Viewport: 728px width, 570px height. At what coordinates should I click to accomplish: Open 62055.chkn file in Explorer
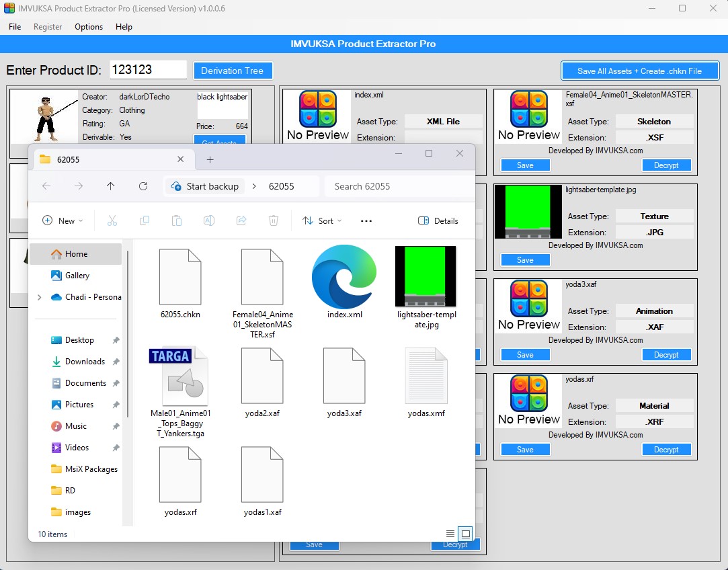point(180,283)
